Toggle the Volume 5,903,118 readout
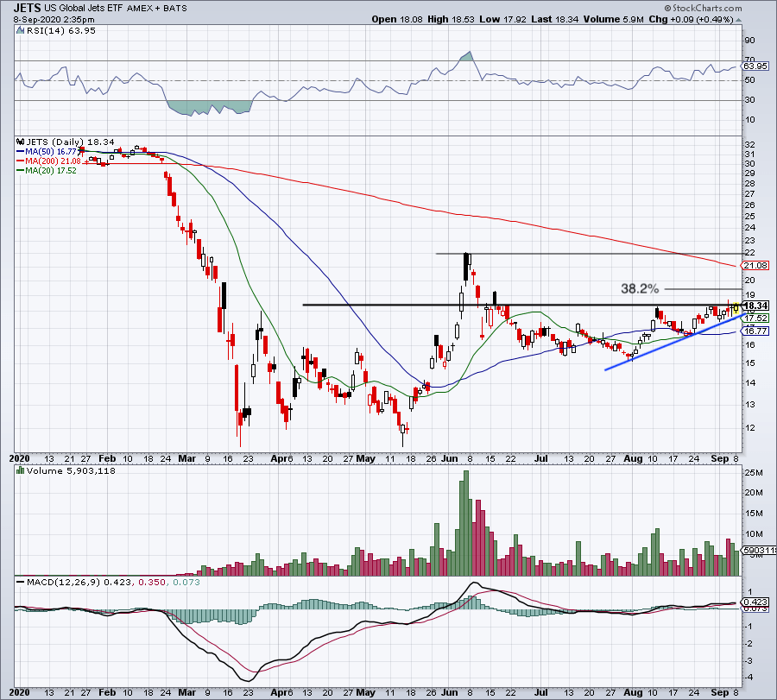Image resolution: width=777 pixels, height=700 pixels. pyautogui.click(x=73, y=470)
